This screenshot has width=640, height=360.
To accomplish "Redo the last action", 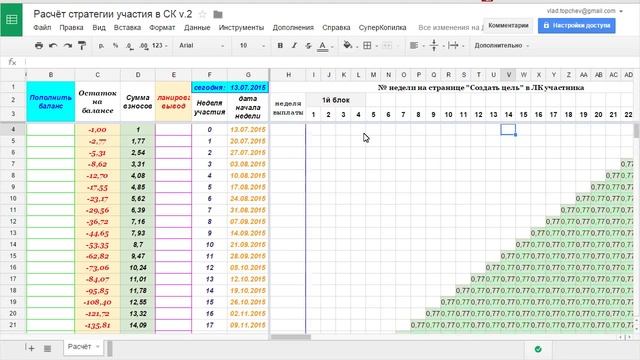I will point(67,46).
